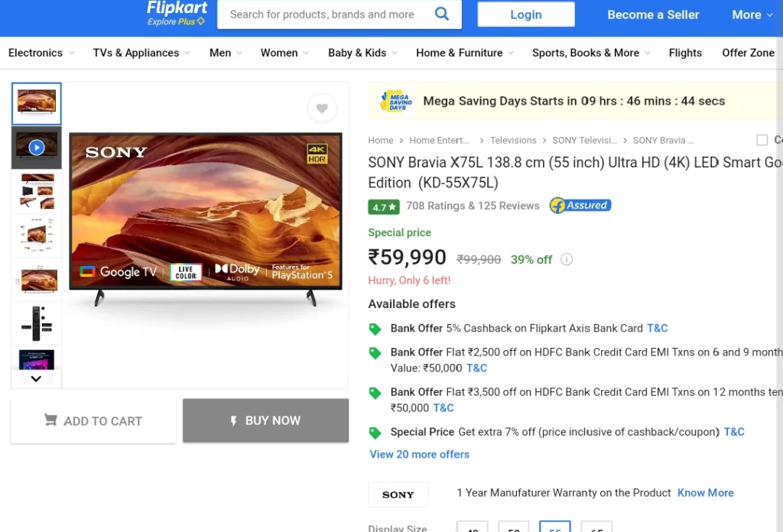Image resolution: width=783 pixels, height=532 pixels.
Task: Click the Flipkart Explore Plus logo
Action: (177, 14)
